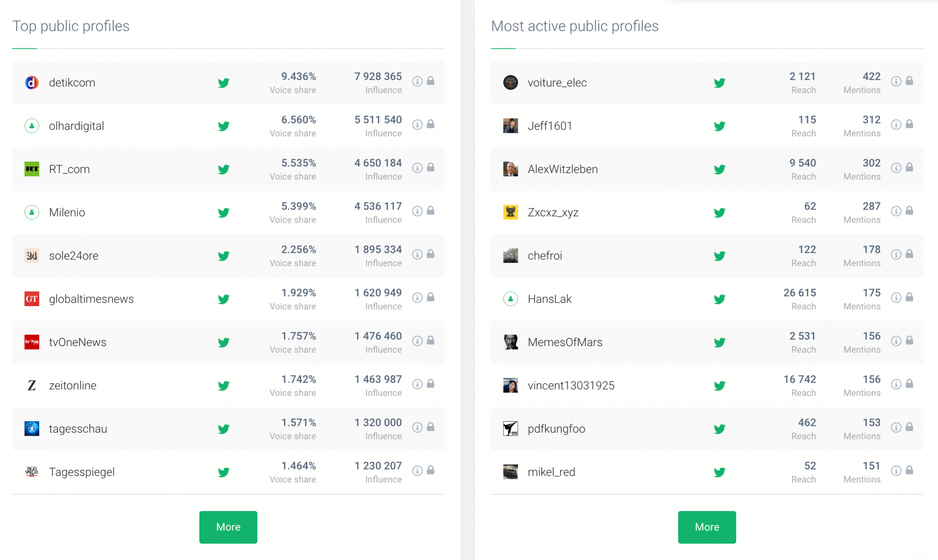The height and width of the screenshot is (560, 938).
Task: Click the info icon for voiture_elec
Action: tap(896, 82)
